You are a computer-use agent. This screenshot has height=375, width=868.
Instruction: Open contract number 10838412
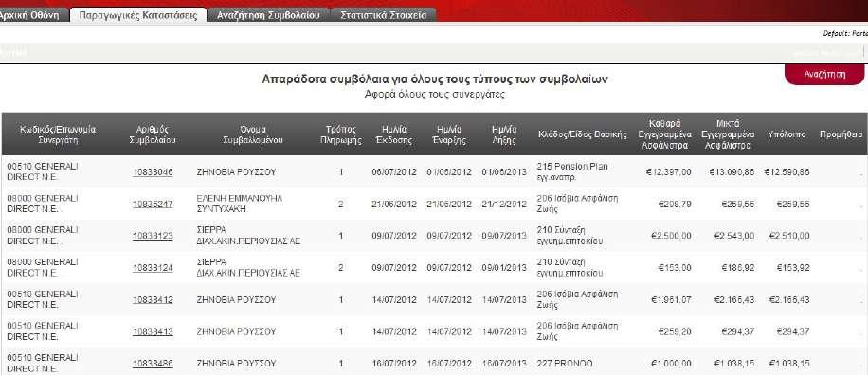pos(153,300)
